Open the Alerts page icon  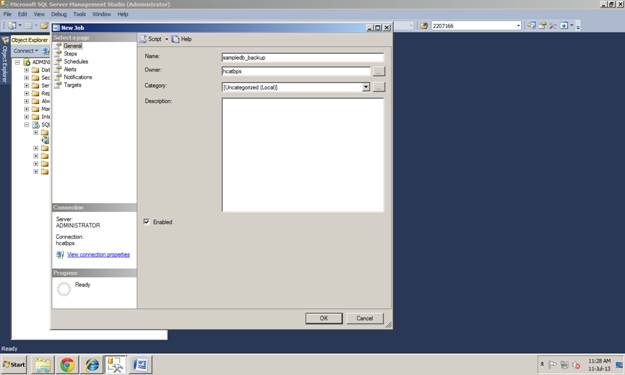59,69
